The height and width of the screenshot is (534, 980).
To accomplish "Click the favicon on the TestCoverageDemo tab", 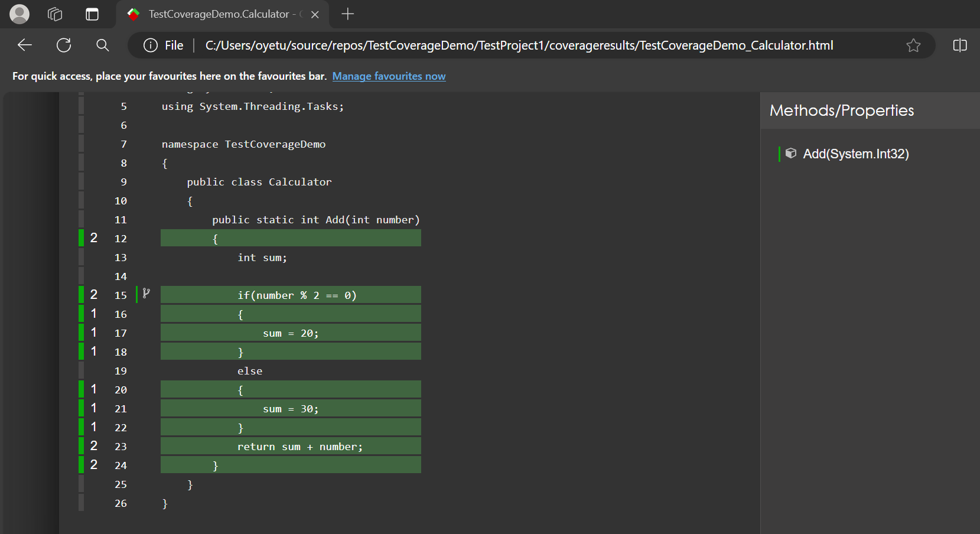I will pyautogui.click(x=133, y=14).
